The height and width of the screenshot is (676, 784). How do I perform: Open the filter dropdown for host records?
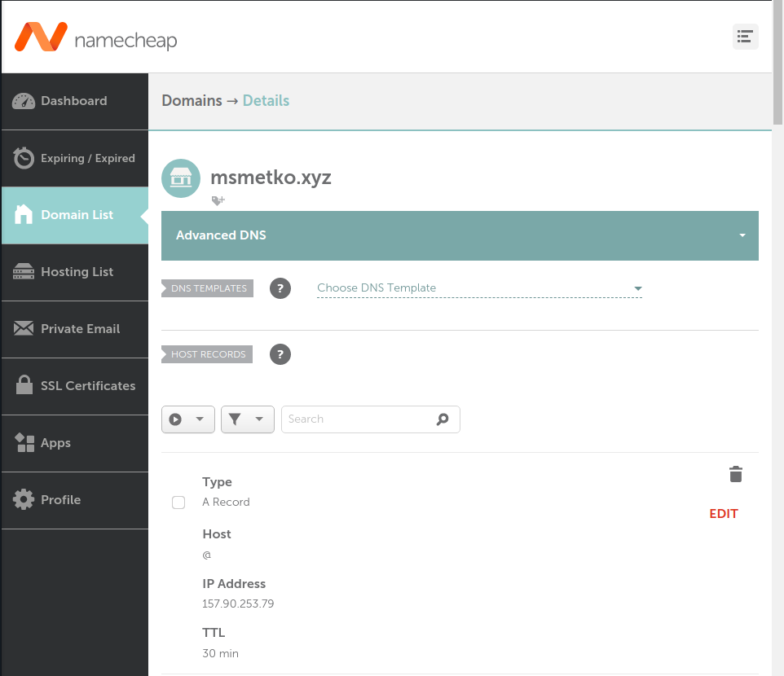click(247, 419)
